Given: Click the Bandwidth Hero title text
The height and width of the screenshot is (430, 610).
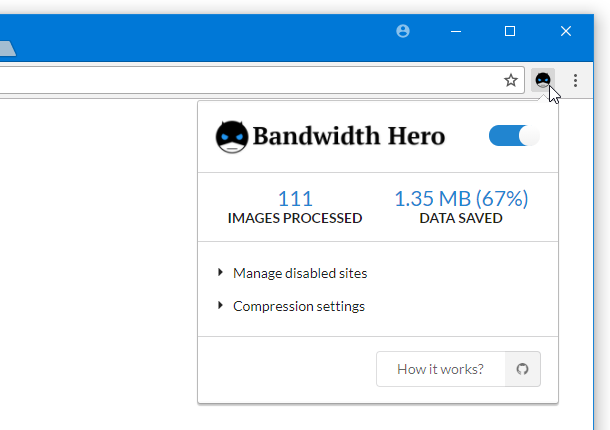Looking at the screenshot, I should point(349,136).
